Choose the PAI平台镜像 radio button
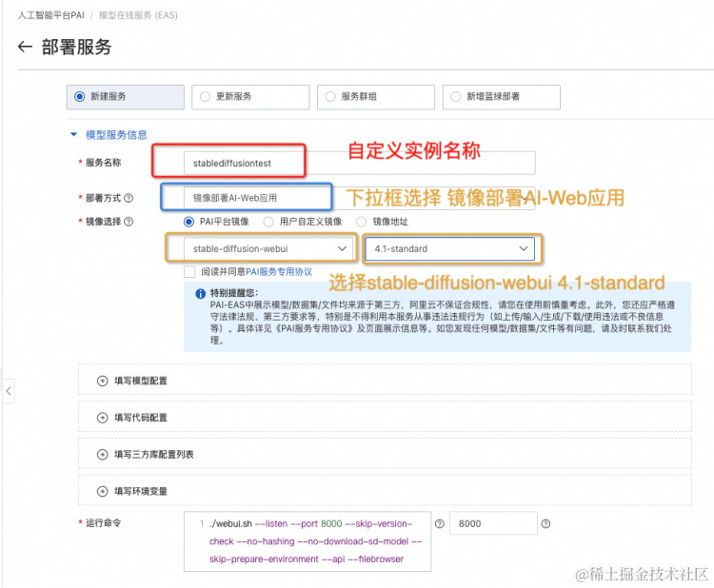This screenshot has width=714, height=588. pos(188,222)
